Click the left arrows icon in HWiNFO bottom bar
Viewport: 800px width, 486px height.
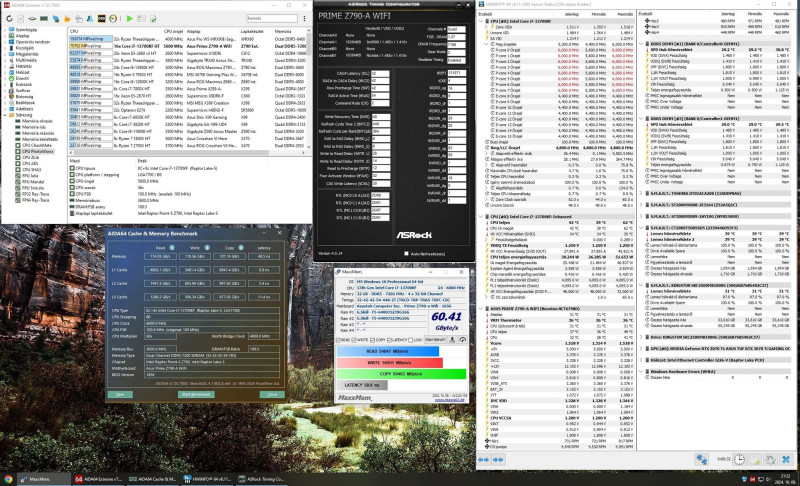[483, 459]
